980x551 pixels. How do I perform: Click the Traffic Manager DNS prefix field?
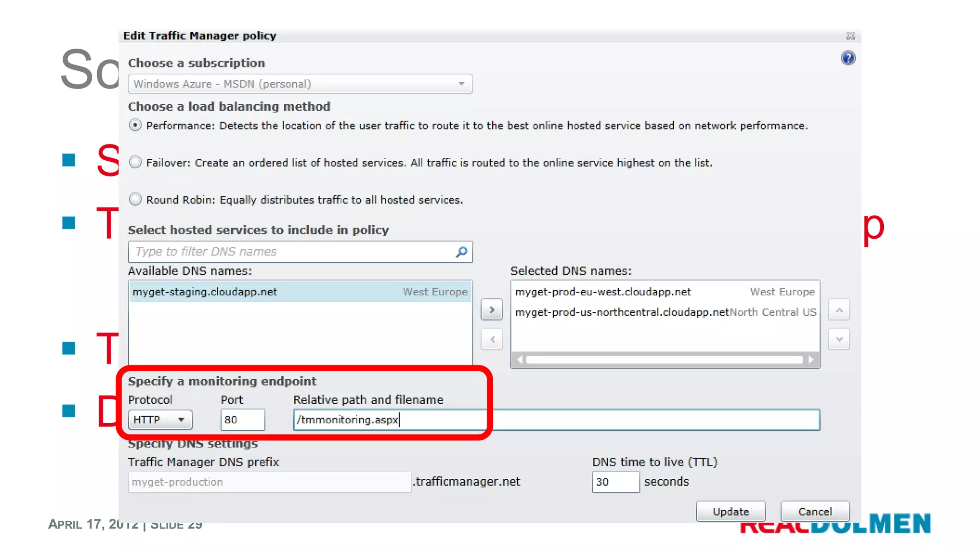pos(269,482)
